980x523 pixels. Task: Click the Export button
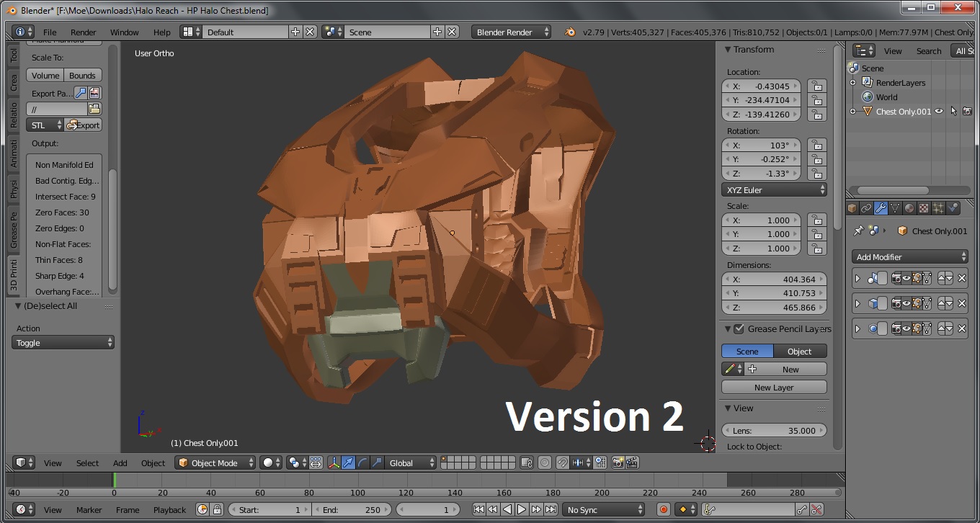click(83, 125)
